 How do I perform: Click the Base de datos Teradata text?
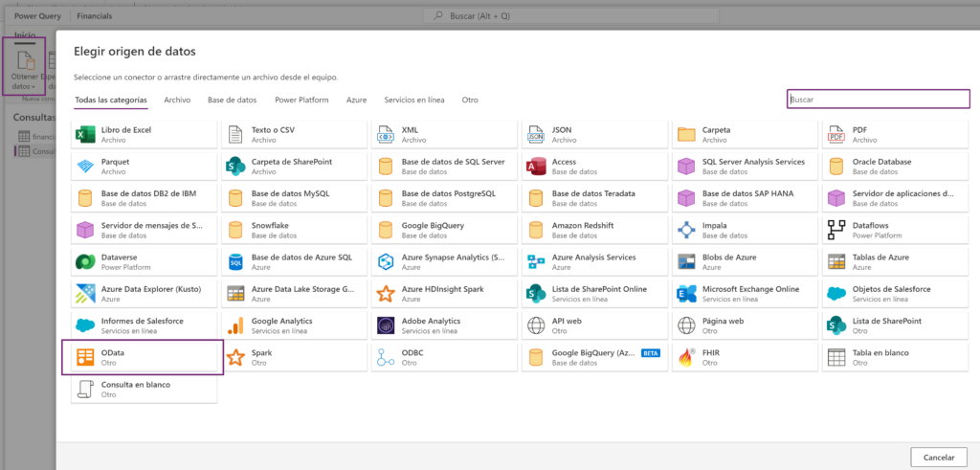pos(593,193)
